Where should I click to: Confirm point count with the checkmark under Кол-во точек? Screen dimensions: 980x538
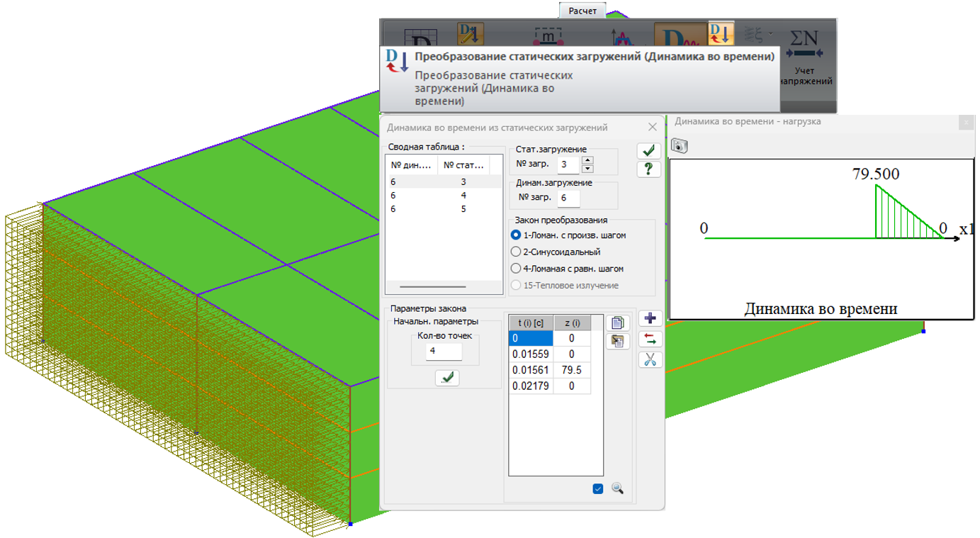pyautogui.click(x=447, y=378)
